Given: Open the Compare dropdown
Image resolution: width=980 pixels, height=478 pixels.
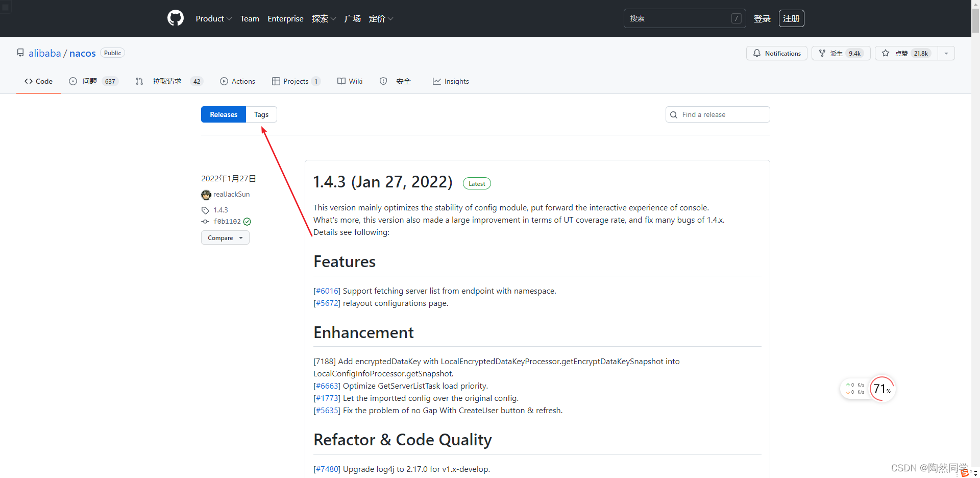Looking at the screenshot, I should (225, 238).
